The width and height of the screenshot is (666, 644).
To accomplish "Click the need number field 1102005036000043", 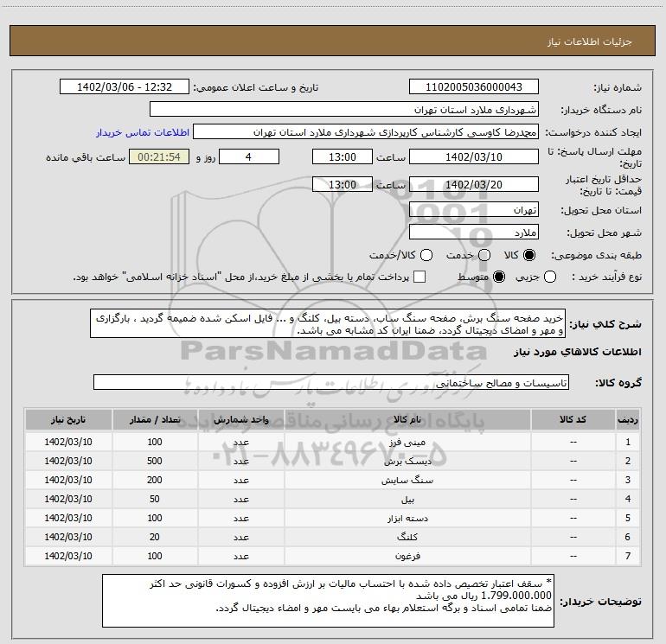I will point(474,87).
